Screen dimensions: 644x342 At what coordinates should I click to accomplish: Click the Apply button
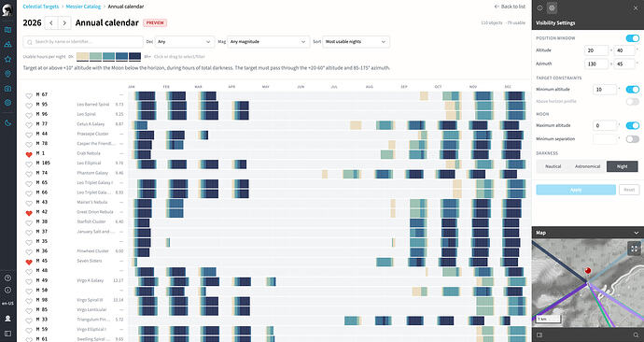coord(576,190)
